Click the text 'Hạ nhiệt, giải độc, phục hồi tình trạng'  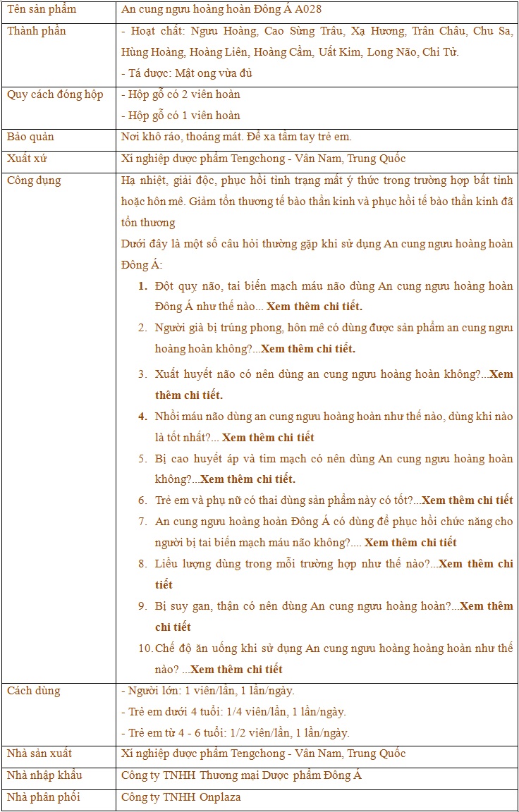point(219,180)
